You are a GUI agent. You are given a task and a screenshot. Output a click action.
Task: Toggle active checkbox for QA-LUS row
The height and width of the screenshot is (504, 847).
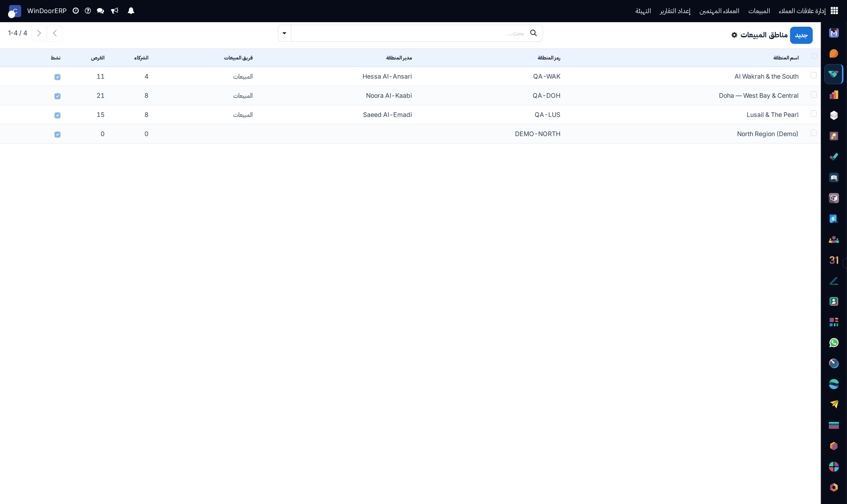pyautogui.click(x=57, y=115)
